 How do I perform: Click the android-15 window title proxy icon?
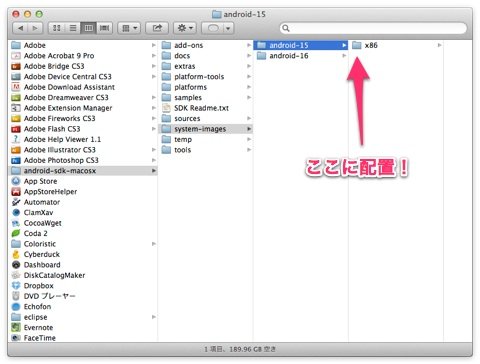(217, 14)
